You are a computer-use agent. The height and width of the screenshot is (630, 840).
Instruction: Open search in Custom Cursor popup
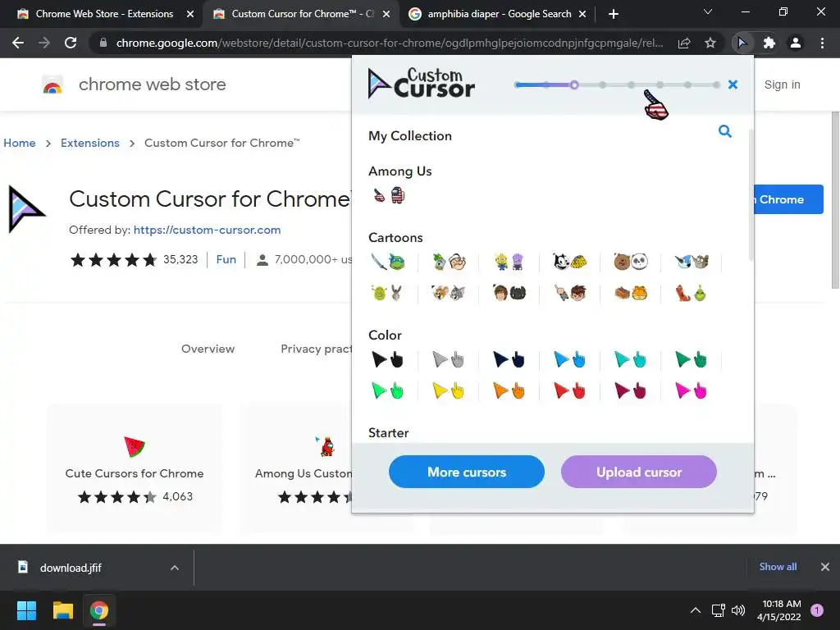pos(725,131)
